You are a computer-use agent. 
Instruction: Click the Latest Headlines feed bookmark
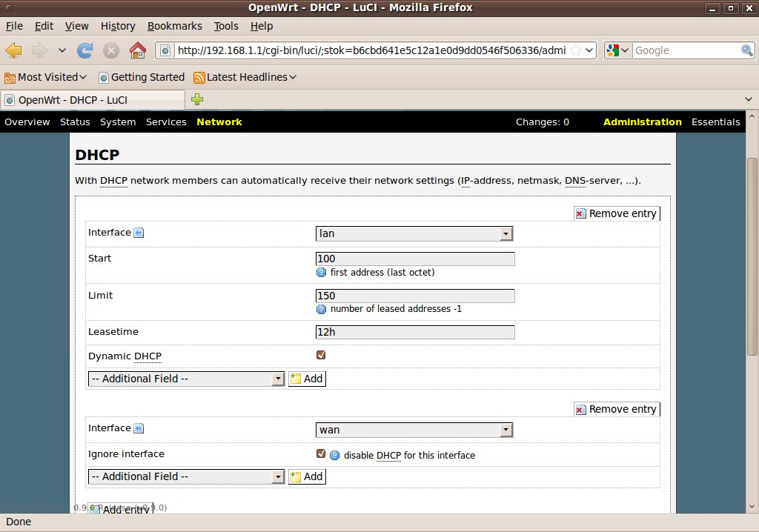pos(245,77)
